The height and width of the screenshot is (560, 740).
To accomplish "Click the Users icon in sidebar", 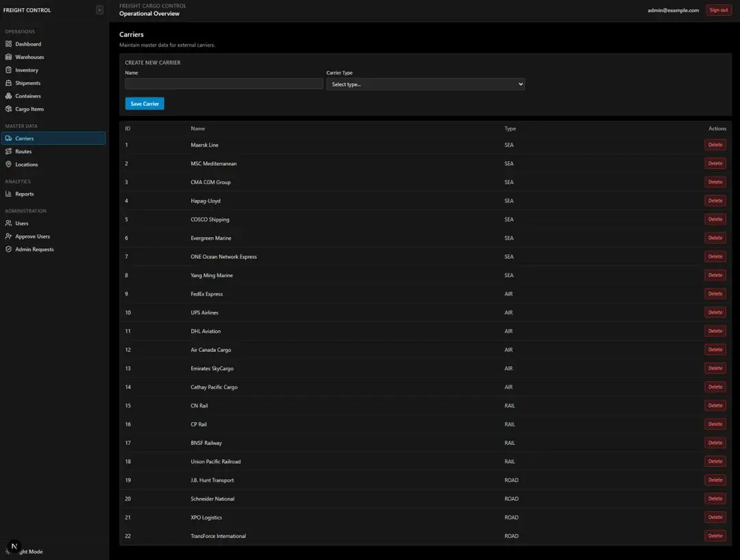I will tap(8, 223).
